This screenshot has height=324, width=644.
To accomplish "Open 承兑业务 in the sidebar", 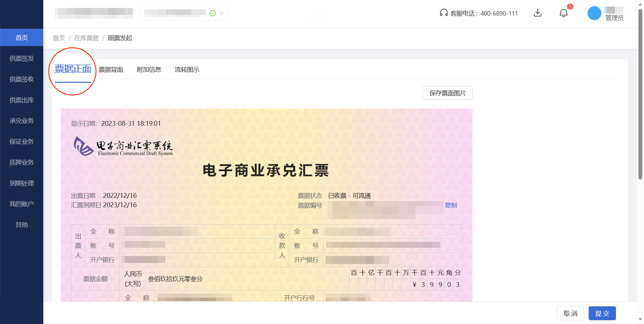I will click(x=21, y=121).
